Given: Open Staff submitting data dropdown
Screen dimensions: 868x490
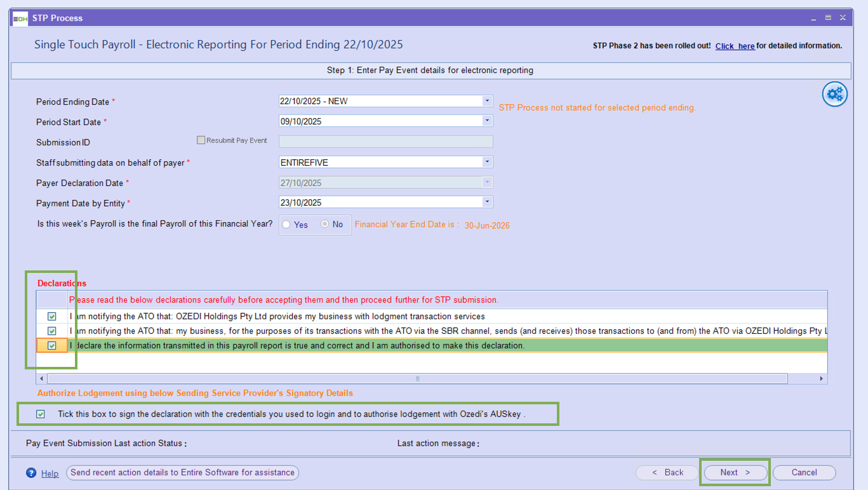Looking at the screenshot, I should click(x=487, y=162).
